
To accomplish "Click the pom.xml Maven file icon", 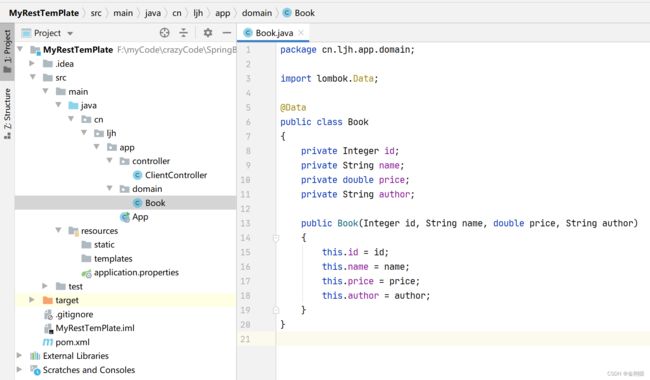I will tap(48, 342).
